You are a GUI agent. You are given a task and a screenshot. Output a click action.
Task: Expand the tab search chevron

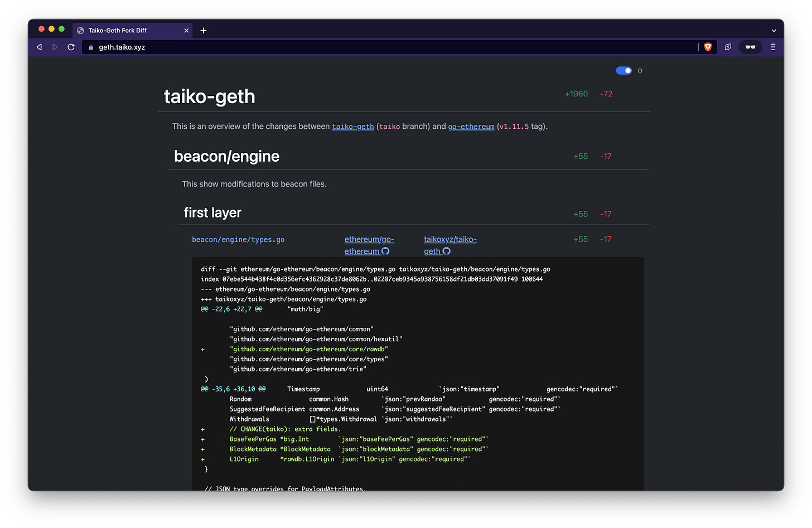(x=774, y=31)
